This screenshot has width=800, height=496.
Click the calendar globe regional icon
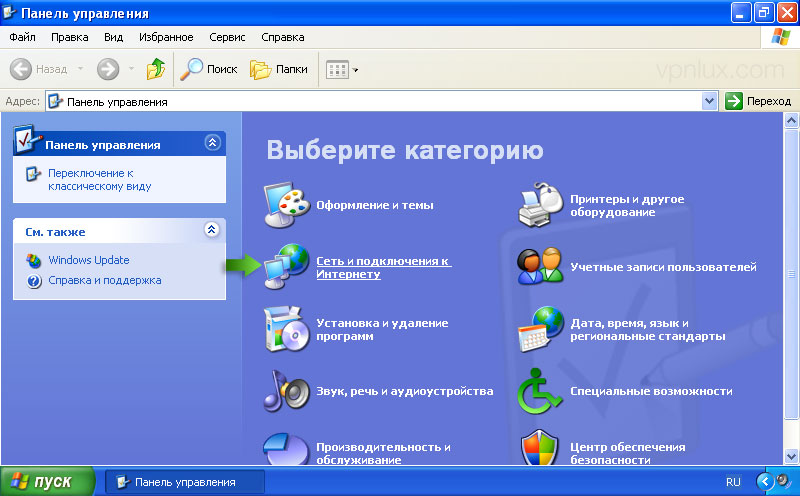pyautogui.click(x=540, y=329)
